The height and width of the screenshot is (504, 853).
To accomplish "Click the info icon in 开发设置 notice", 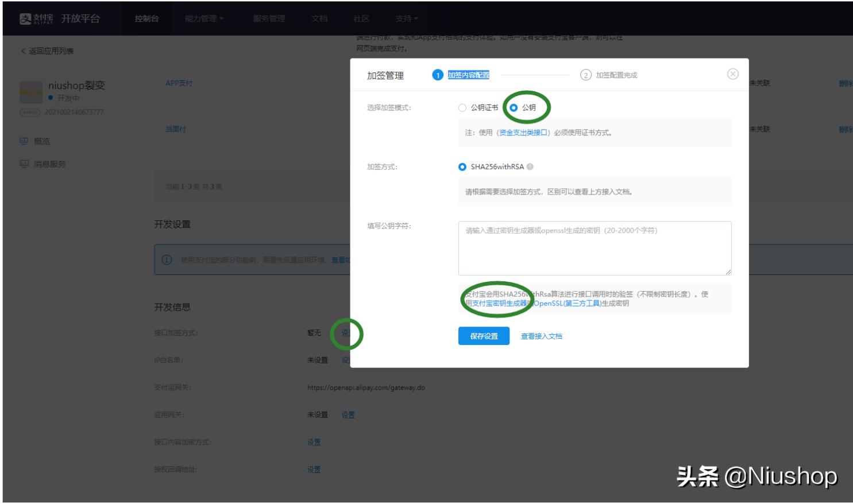I will point(167,260).
